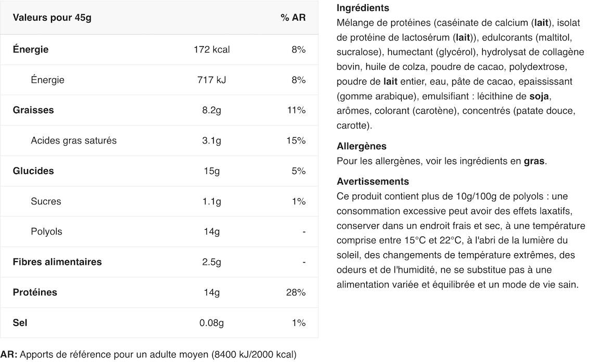The image size is (589, 364).
Task: Select the 717 kJ energy value
Action: (211, 80)
